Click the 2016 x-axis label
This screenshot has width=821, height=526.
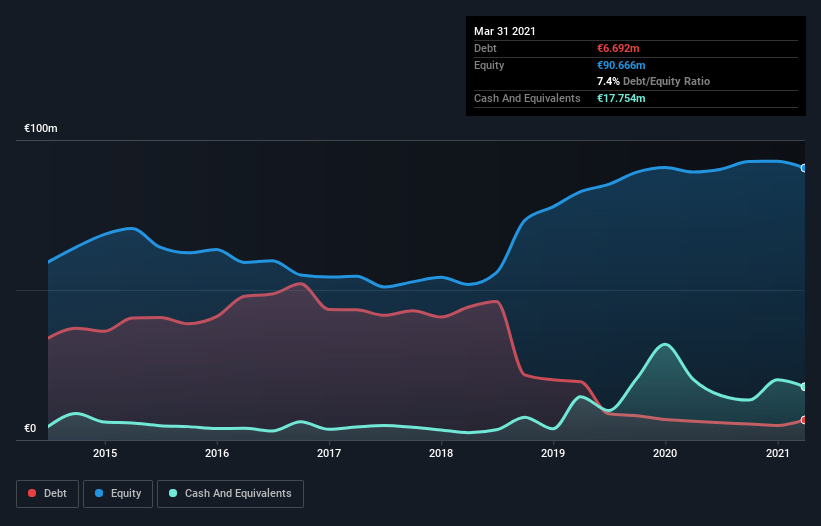coord(217,453)
